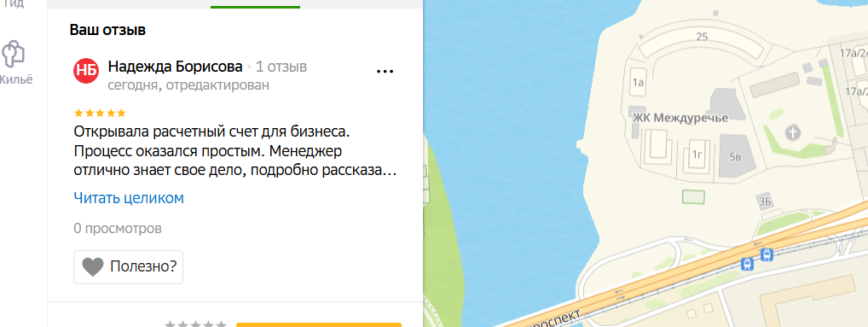Click the Ваш отзыв heading

108,30
